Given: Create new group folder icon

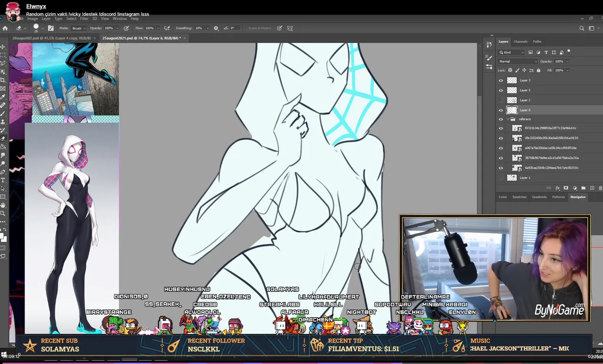Looking at the screenshot, I should tap(583, 188).
